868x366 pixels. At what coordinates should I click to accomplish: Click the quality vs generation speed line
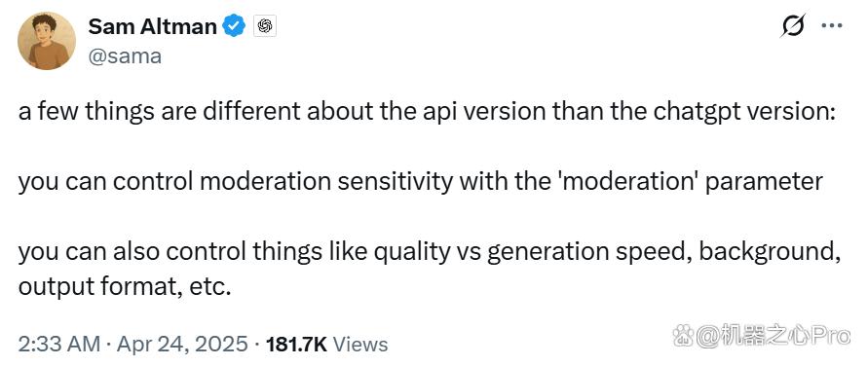tap(430, 251)
